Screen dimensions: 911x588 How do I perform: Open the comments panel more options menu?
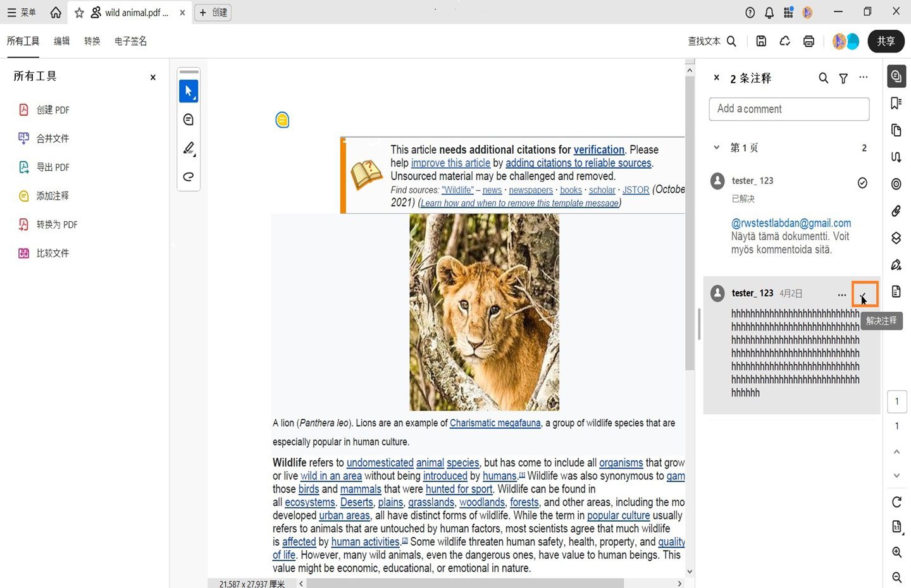pos(864,78)
